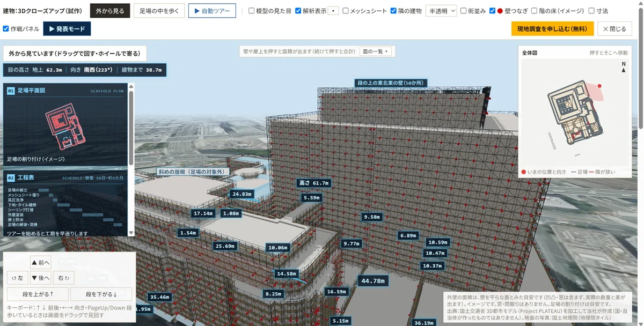The height and width of the screenshot is (326, 644).
Task: Click the 44.78m measurement label
Action: click(x=373, y=281)
